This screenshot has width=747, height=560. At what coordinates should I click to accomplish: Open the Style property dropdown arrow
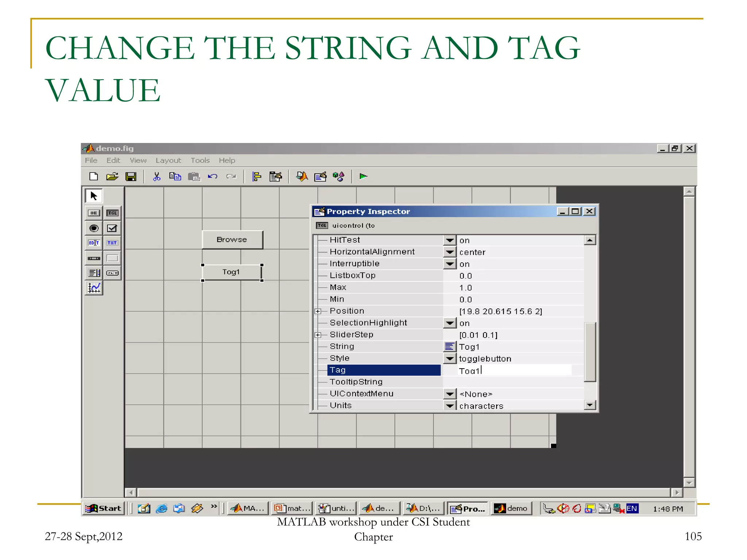point(450,359)
